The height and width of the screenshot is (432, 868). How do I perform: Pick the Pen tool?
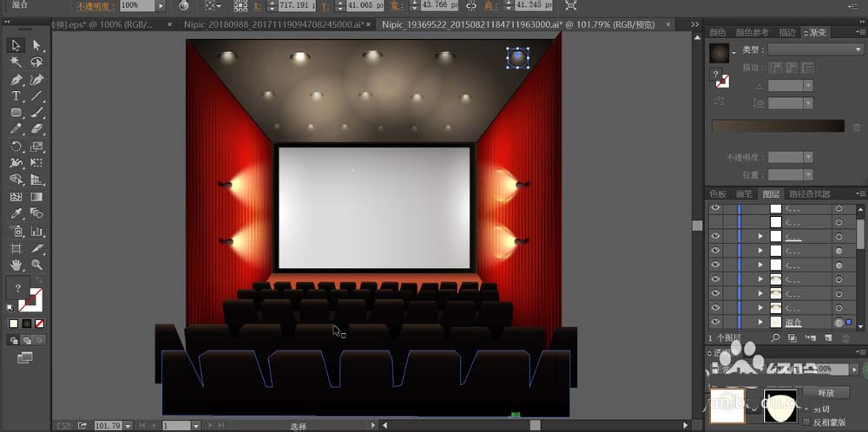(16, 79)
